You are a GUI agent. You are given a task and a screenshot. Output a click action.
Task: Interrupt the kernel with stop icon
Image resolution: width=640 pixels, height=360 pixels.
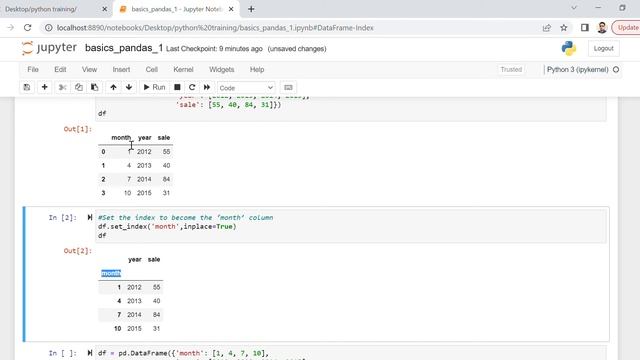coord(177,87)
